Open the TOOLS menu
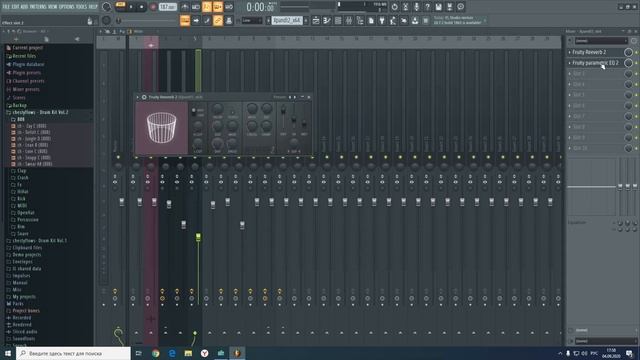 [x=82, y=7]
